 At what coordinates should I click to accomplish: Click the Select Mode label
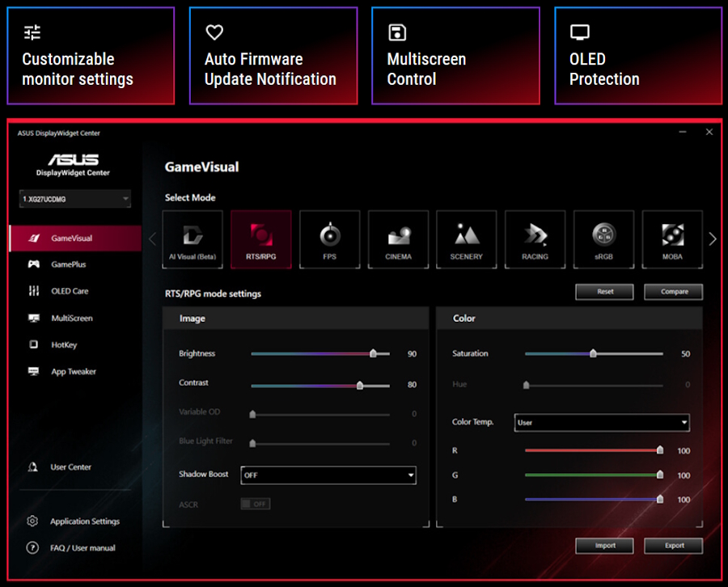tap(190, 197)
